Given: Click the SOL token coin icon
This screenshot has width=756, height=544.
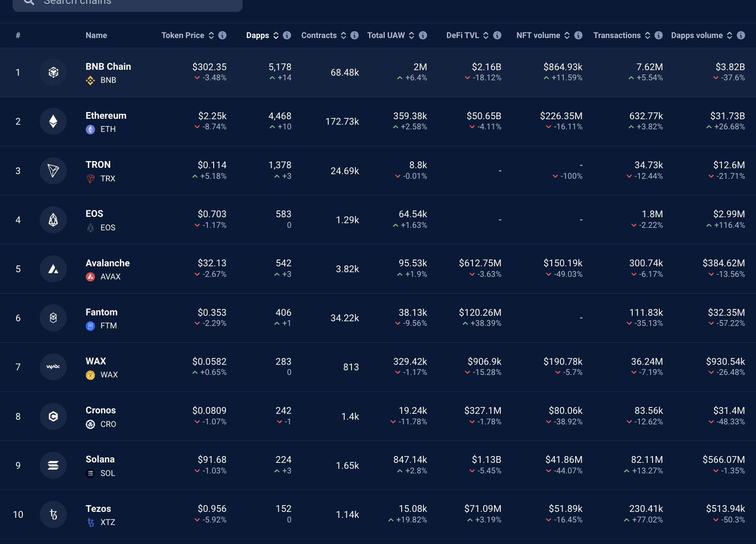Looking at the screenshot, I should [x=90, y=473].
